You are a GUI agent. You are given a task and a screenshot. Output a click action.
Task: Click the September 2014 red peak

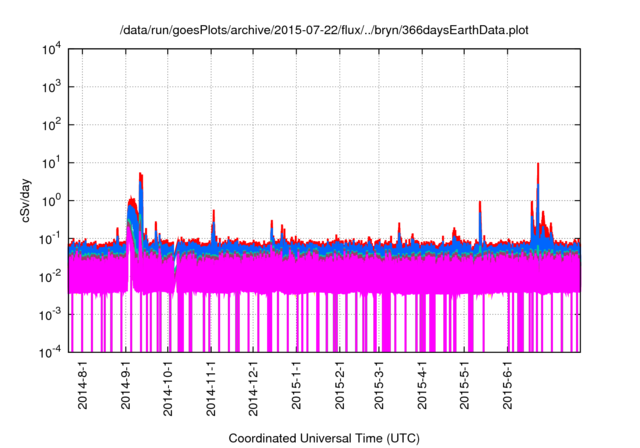(140, 176)
